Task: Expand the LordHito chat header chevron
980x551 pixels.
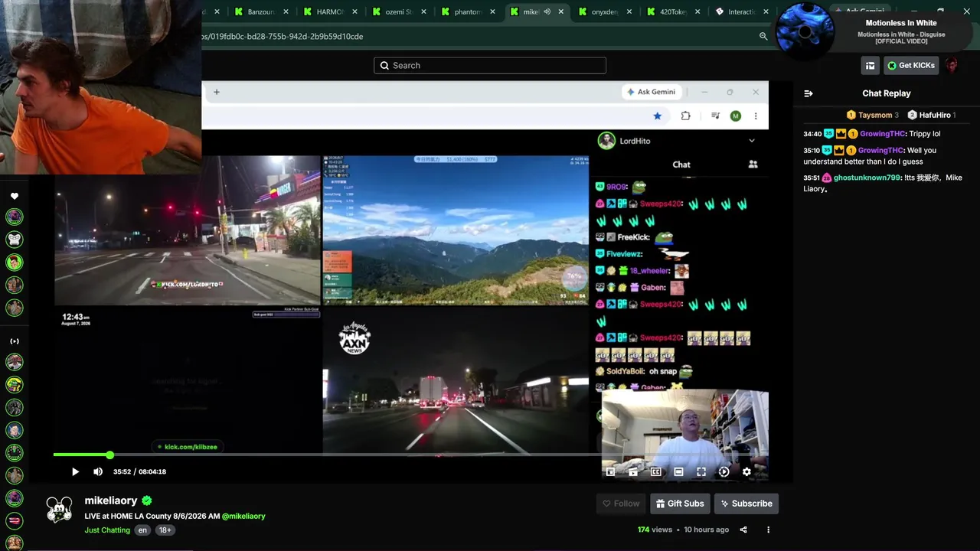Action: click(x=752, y=141)
